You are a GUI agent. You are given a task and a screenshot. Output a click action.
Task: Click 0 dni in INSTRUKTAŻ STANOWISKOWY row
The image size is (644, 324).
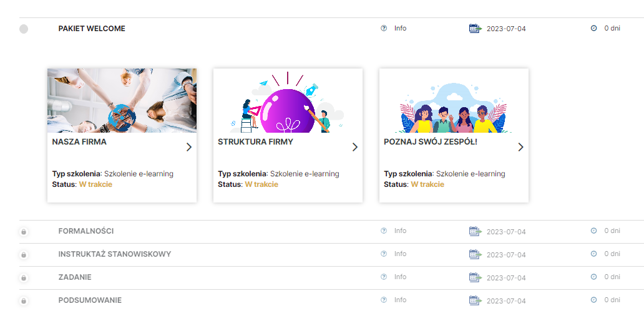tap(612, 254)
